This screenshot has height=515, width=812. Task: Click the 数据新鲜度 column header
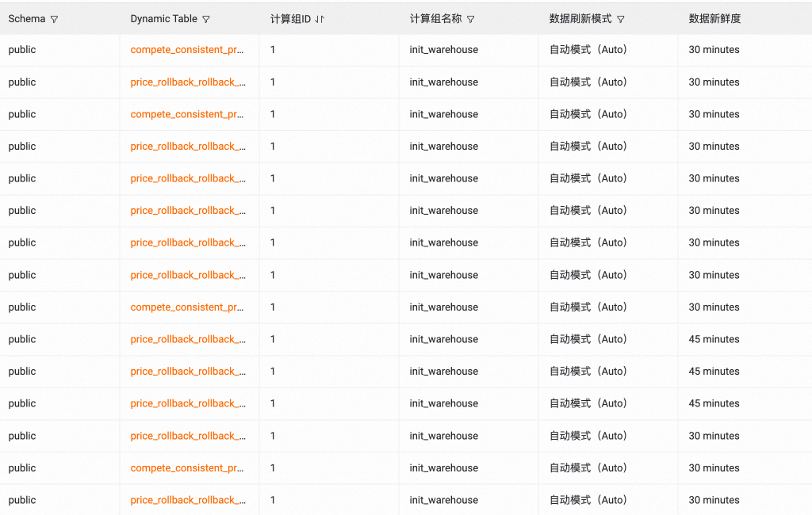pyautogui.click(x=714, y=18)
